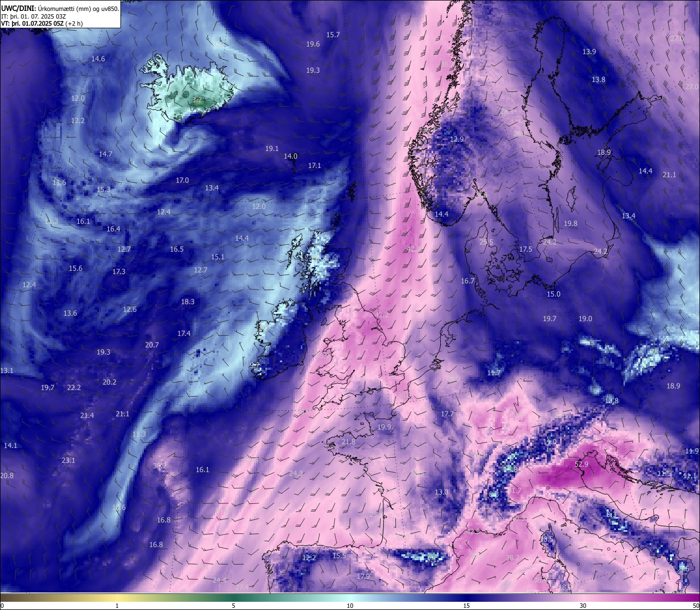Click the value "17.5" near Denmark

point(526,249)
